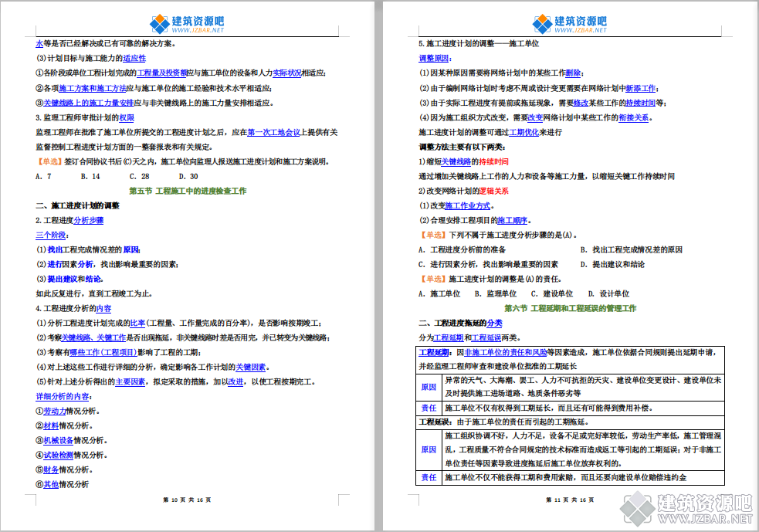The width and height of the screenshot is (759, 532).
Task: Click 原因 cell beside 施工组织协调不好
Action: [429, 449]
